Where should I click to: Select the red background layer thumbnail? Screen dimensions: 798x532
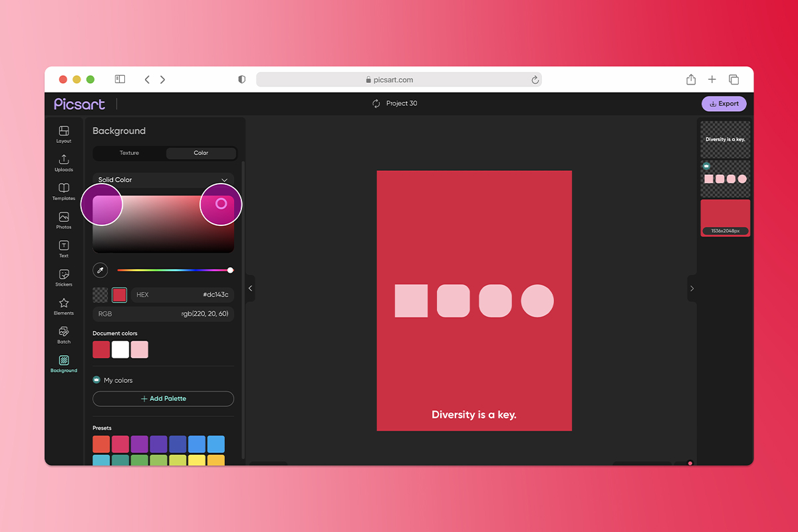725,217
